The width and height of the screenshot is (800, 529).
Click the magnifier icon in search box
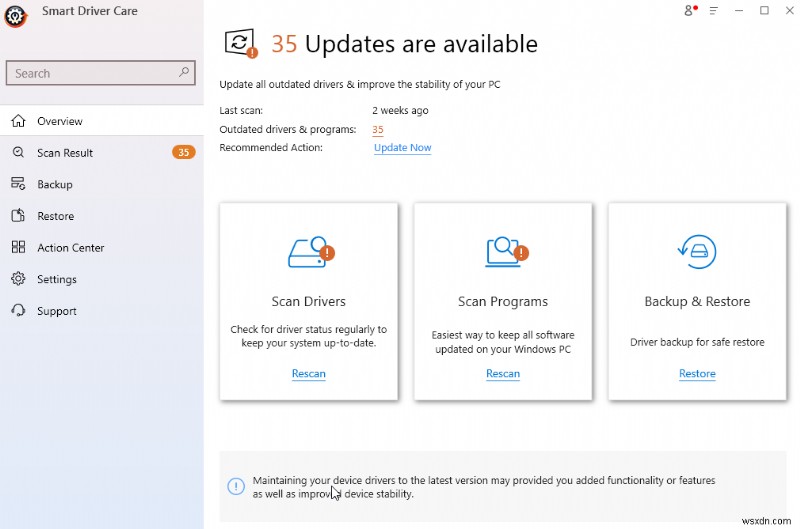(184, 73)
